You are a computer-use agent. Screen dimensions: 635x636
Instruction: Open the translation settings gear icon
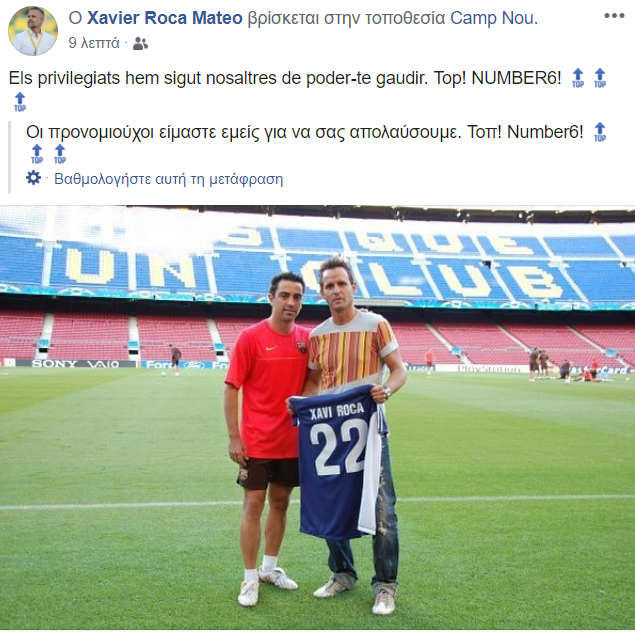(34, 178)
